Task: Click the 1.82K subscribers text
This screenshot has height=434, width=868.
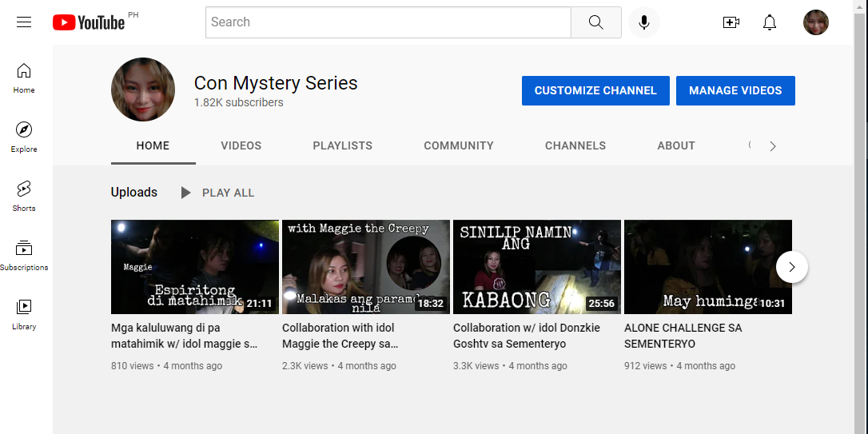Action: (x=239, y=102)
